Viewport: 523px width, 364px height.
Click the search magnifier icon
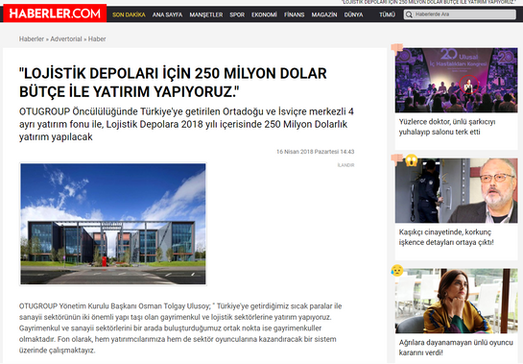pyautogui.click(x=409, y=15)
